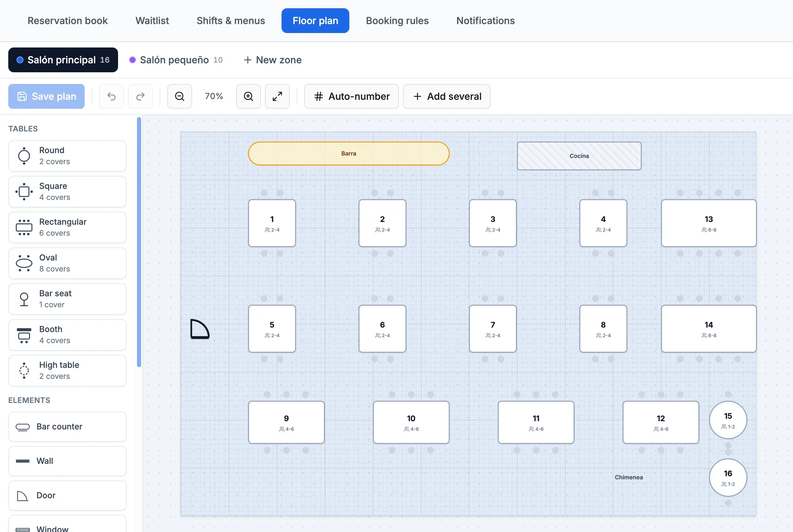Choose the Oval 8 covers table
Screen dimensions: 793x532
click(67, 263)
